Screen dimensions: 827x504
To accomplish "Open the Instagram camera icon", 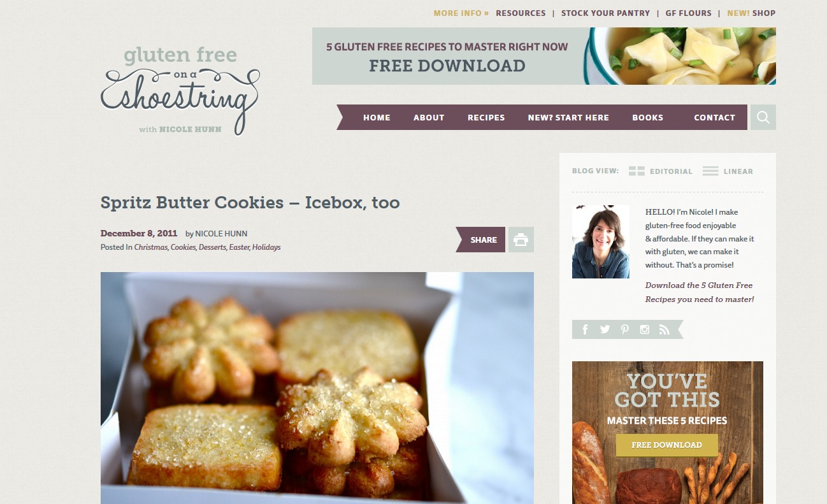I will click(x=644, y=329).
